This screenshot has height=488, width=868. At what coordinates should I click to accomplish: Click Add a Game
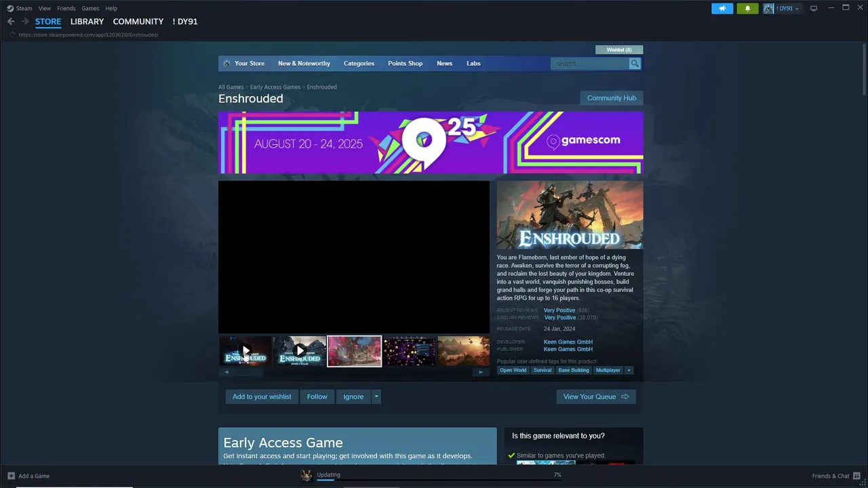(28, 476)
